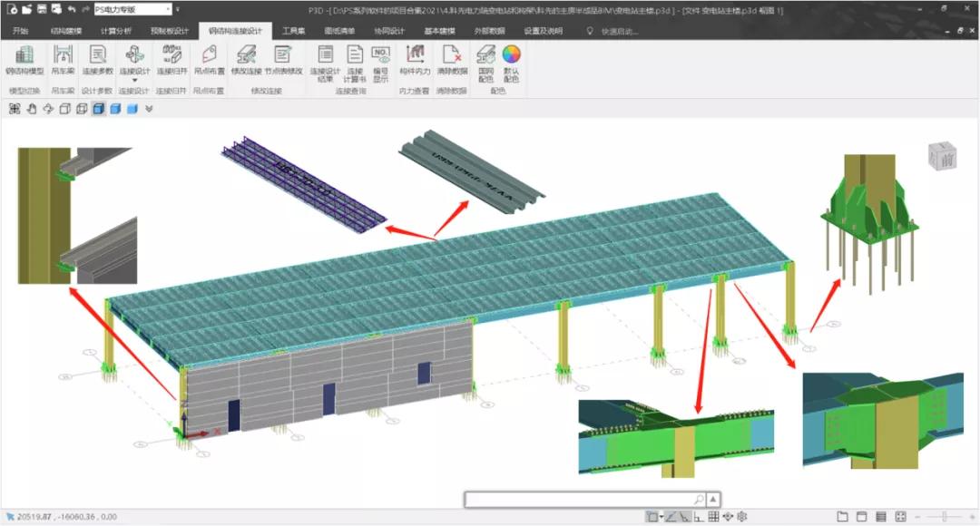Open 节点表修改 node table editor
This screenshot has width=980, height=526.
click(283, 59)
